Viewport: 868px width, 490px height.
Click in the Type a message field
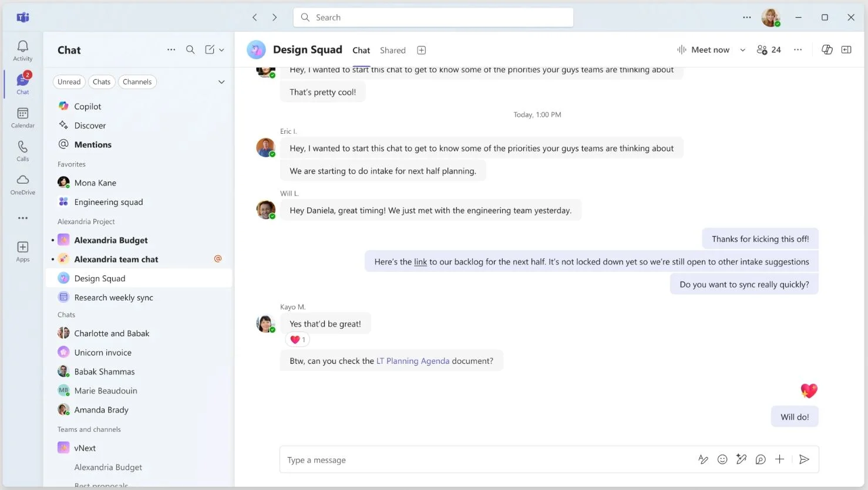click(482, 460)
